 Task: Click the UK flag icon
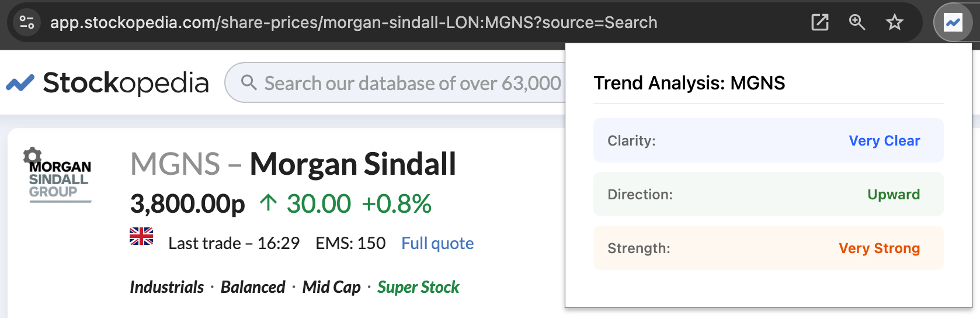click(x=141, y=236)
